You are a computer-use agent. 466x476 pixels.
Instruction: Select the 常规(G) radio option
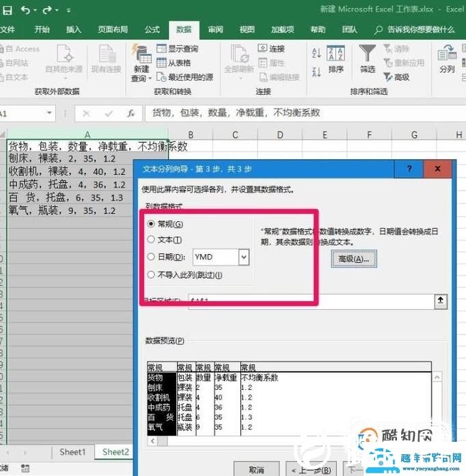(151, 224)
